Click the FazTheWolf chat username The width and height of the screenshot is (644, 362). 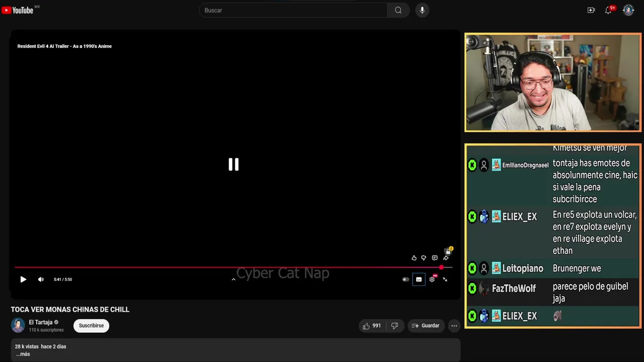pos(514,289)
